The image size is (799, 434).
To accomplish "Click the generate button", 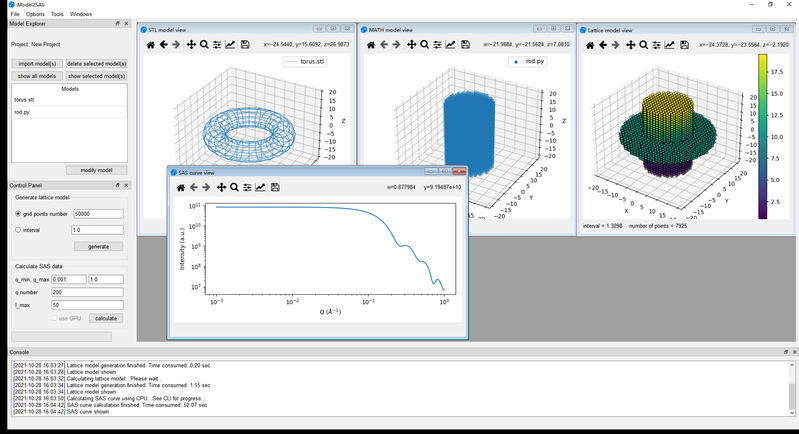I will (x=98, y=246).
